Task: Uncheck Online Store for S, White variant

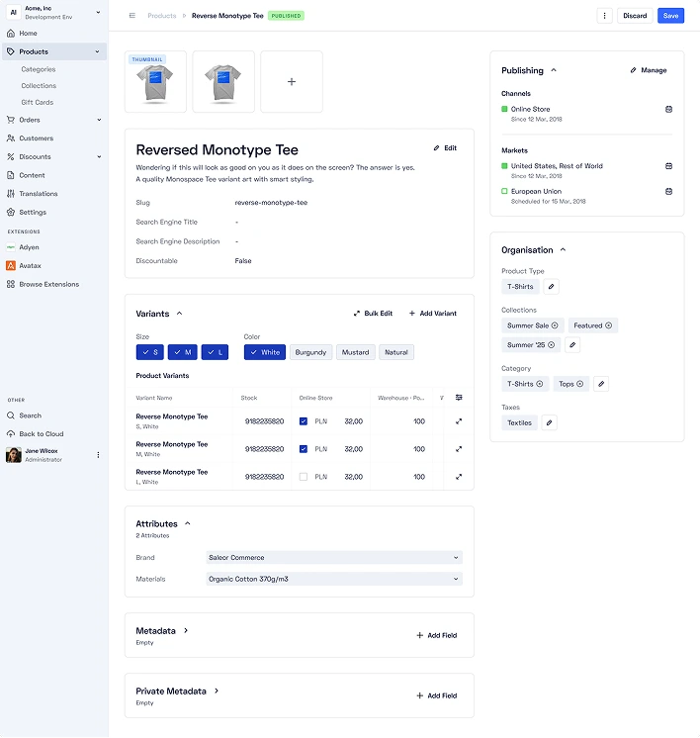Action: (x=304, y=421)
